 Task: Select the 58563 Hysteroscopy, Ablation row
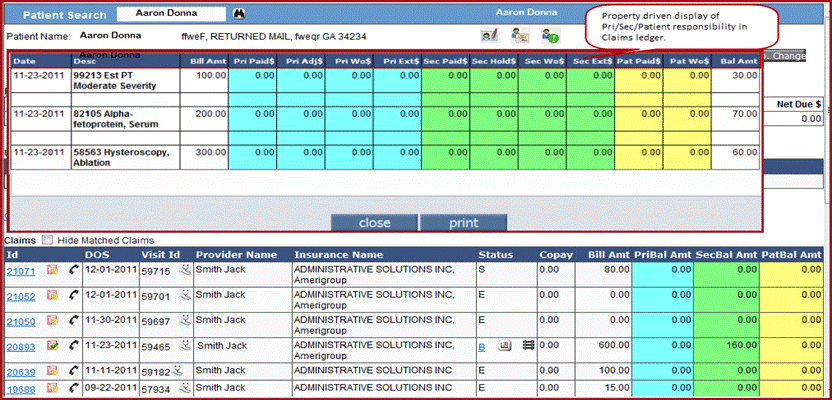coord(385,157)
